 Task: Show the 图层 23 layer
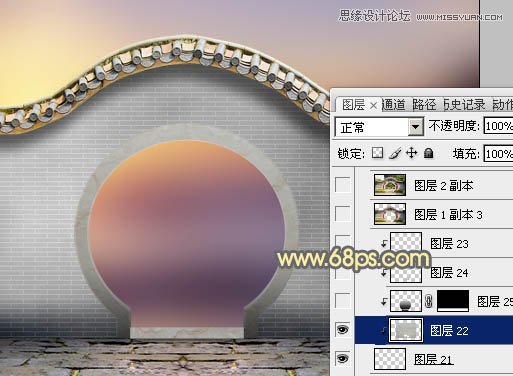pos(343,243)
